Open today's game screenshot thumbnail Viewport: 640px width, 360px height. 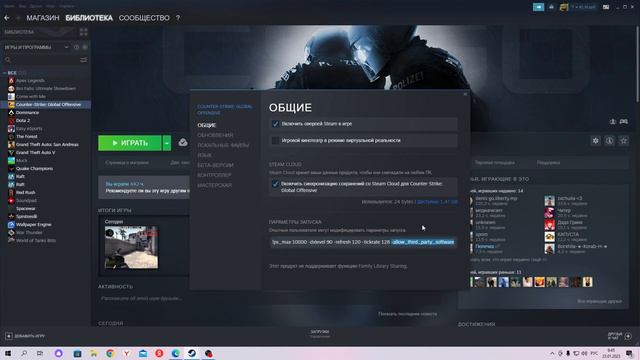131,247
